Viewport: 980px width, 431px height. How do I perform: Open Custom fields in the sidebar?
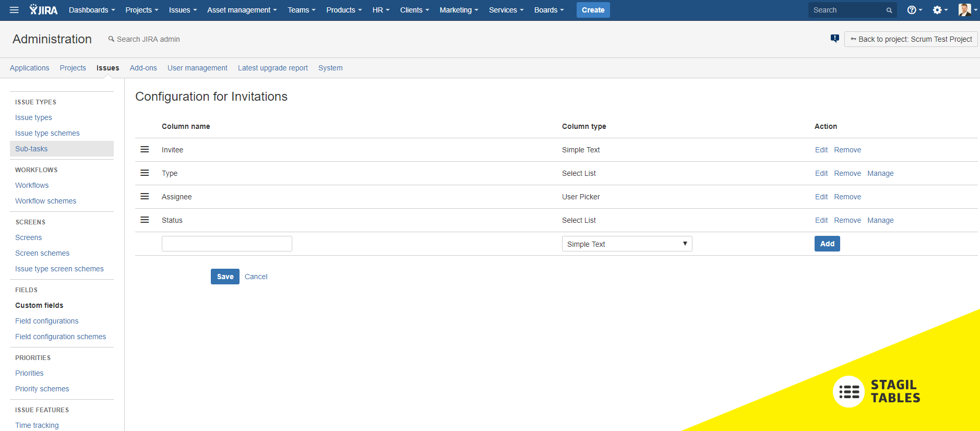(39, 305)
